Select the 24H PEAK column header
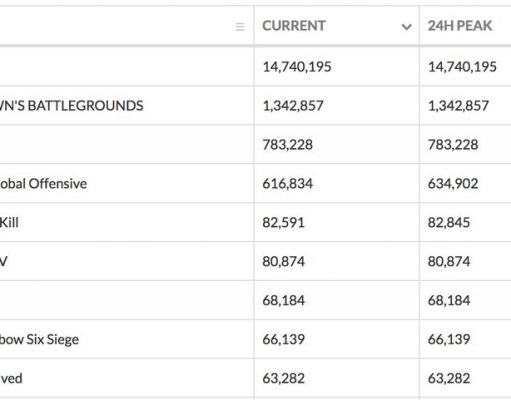 [460, 26]
